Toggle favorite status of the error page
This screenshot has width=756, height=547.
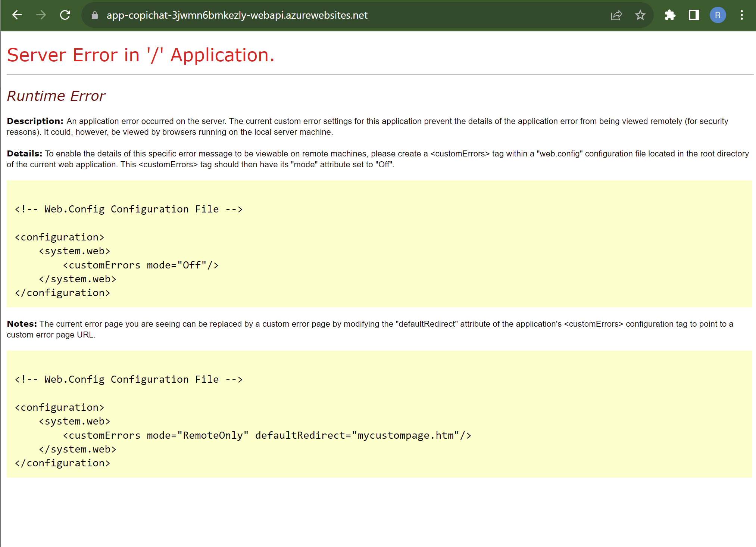pyautogui.click(x=640, y=15)
